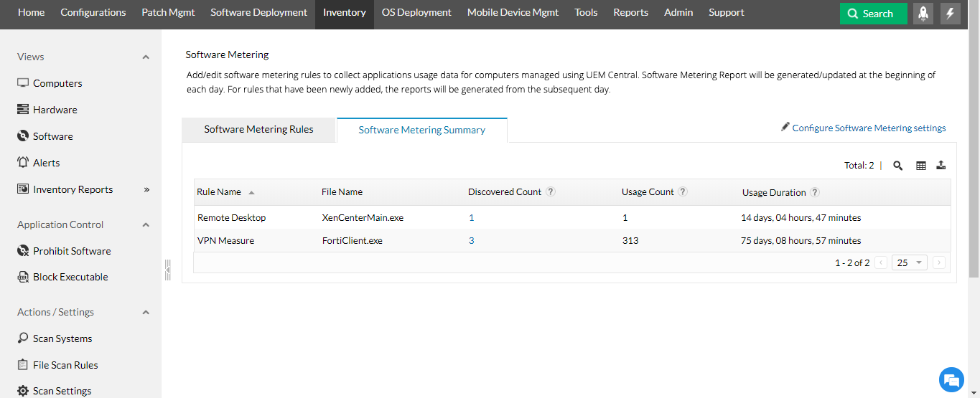Screen dimensions: 980x398
Task: Open Configure Software Metering settings link
Action: [x=868, y=128]
